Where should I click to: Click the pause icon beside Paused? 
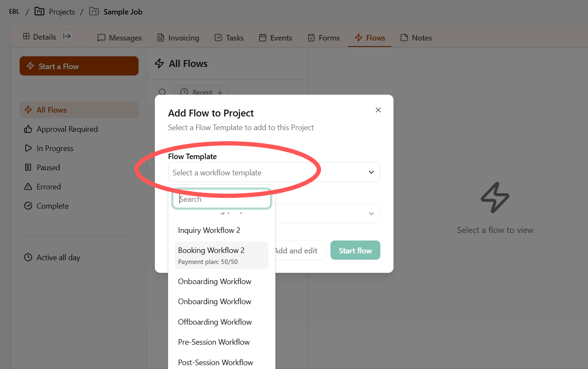[x=28, y=167]
